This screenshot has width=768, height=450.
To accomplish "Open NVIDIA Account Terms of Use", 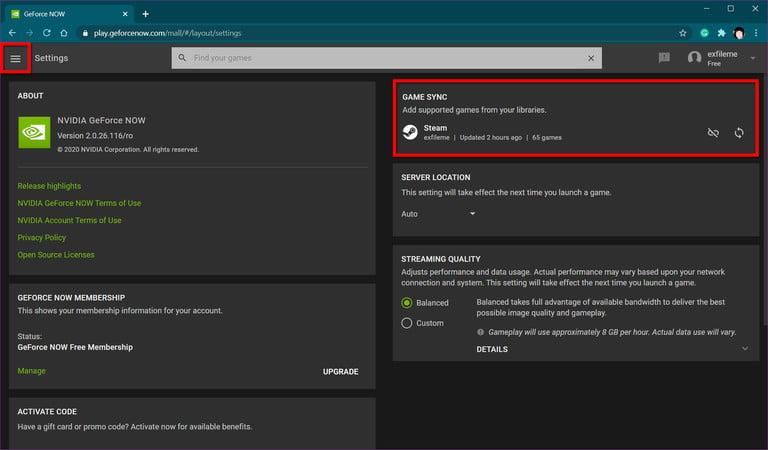I will pyautogui.click(x=70, y=220).
